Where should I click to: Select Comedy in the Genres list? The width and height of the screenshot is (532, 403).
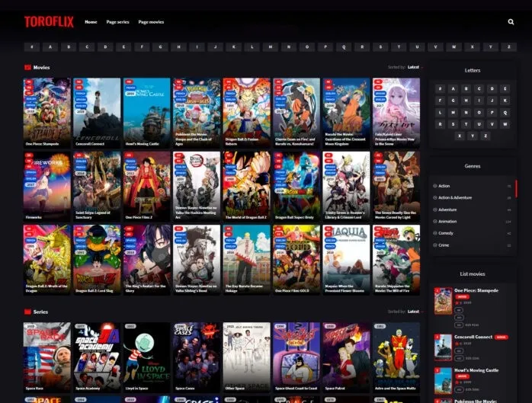click(x=446, y=233)
